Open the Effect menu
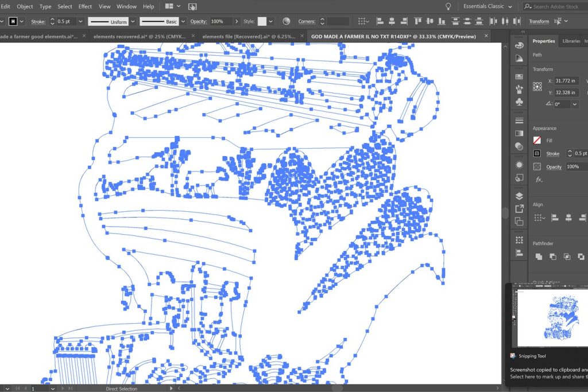Image resolution: width=588 pixels, height=392 pixels. point(85,6)
